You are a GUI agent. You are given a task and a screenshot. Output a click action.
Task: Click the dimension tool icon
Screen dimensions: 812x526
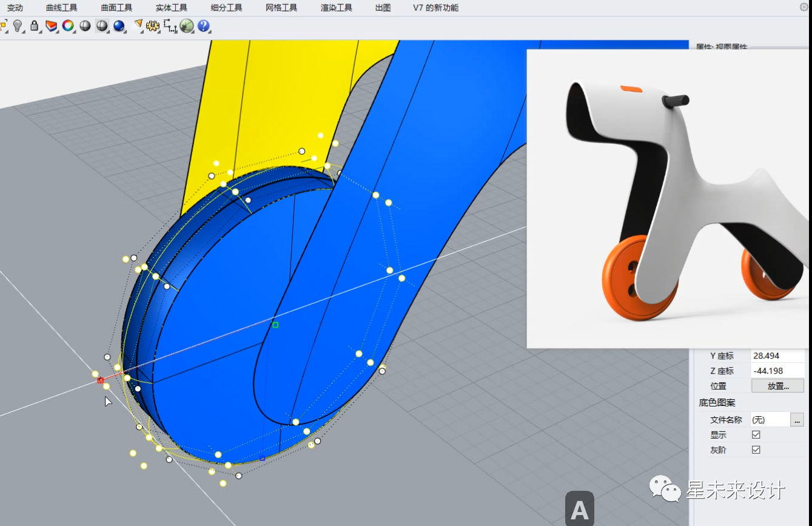pos(170,25)
